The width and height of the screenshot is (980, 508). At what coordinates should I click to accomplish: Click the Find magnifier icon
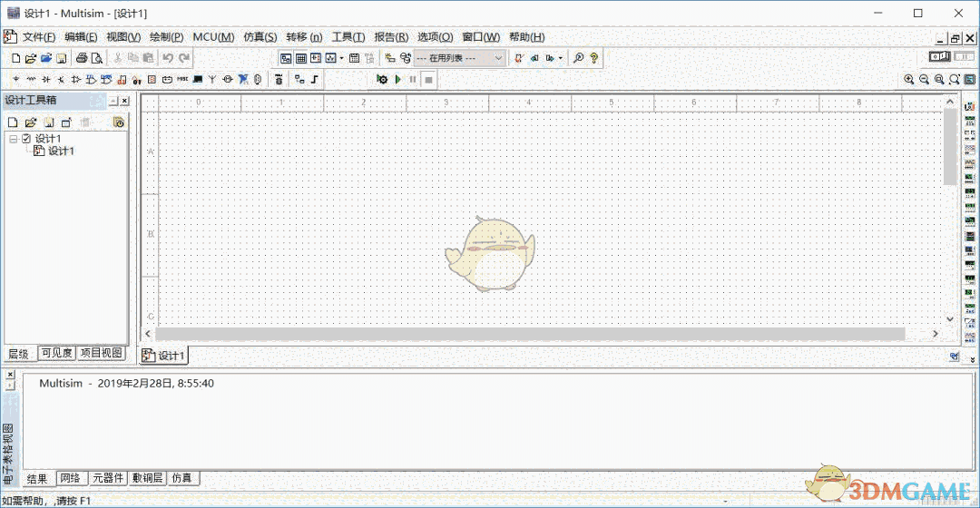(x=579, y=58)
